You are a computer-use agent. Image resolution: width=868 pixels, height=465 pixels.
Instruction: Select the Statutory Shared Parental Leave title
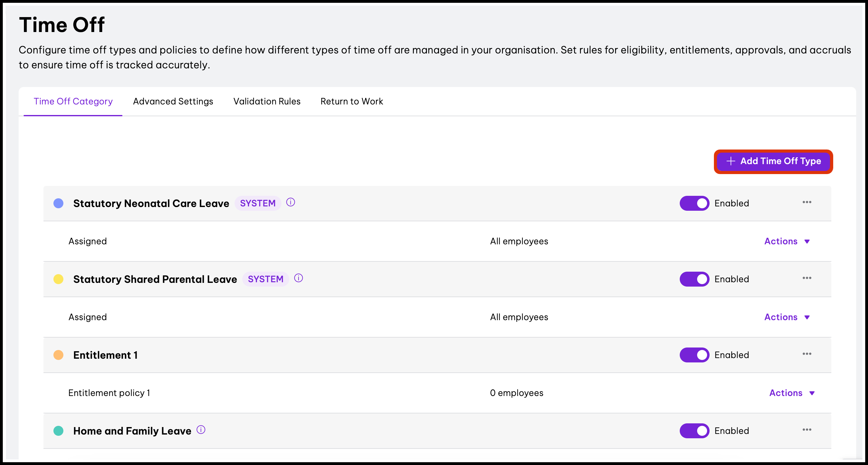[x=155, y=279]
